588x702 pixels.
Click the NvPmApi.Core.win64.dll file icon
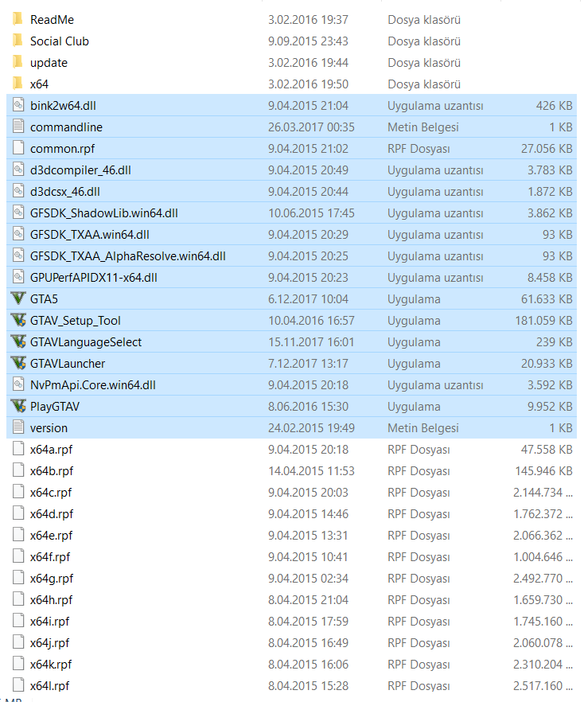point(18,384)
